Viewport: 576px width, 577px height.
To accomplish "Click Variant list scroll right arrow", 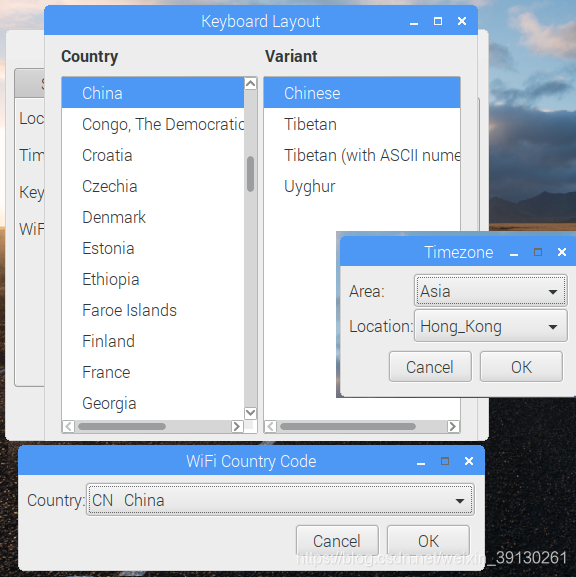I will (x=453, y=426).
